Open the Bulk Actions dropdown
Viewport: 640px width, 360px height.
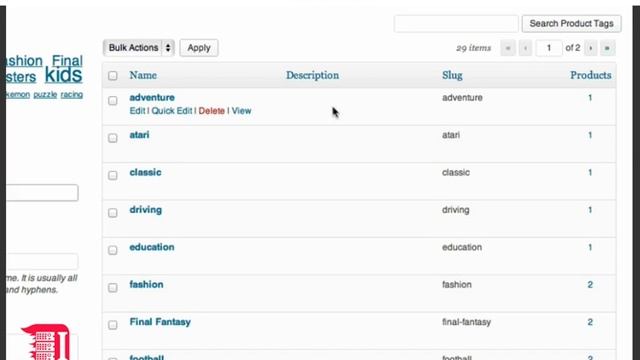tap(139, 48)
